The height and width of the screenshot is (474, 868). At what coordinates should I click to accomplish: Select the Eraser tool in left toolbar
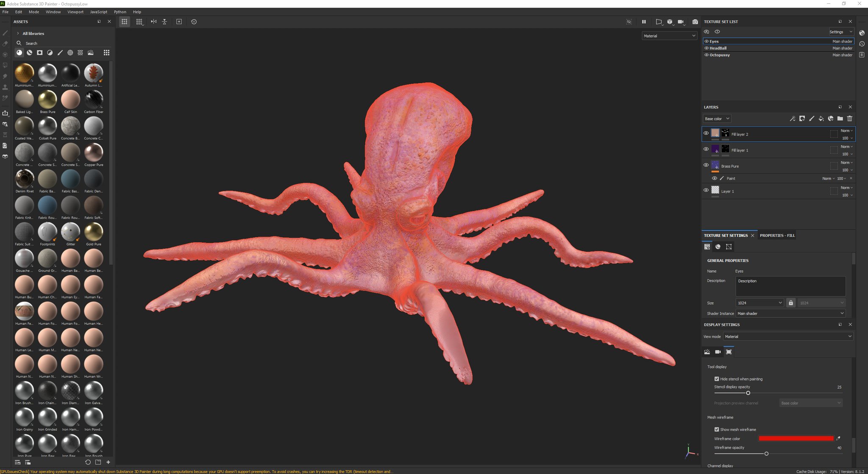[5, 44]
